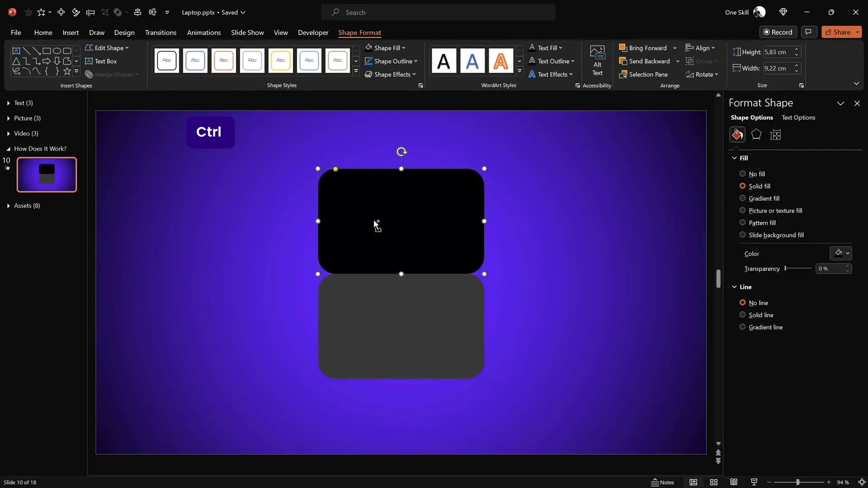Click the Record button
Image resolution: width=868 pixels, height=488 pixels.
(778, 32)
